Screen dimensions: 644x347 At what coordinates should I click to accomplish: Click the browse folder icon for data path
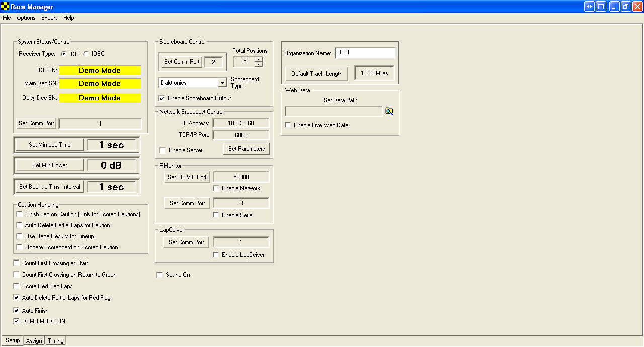(389, 112)
